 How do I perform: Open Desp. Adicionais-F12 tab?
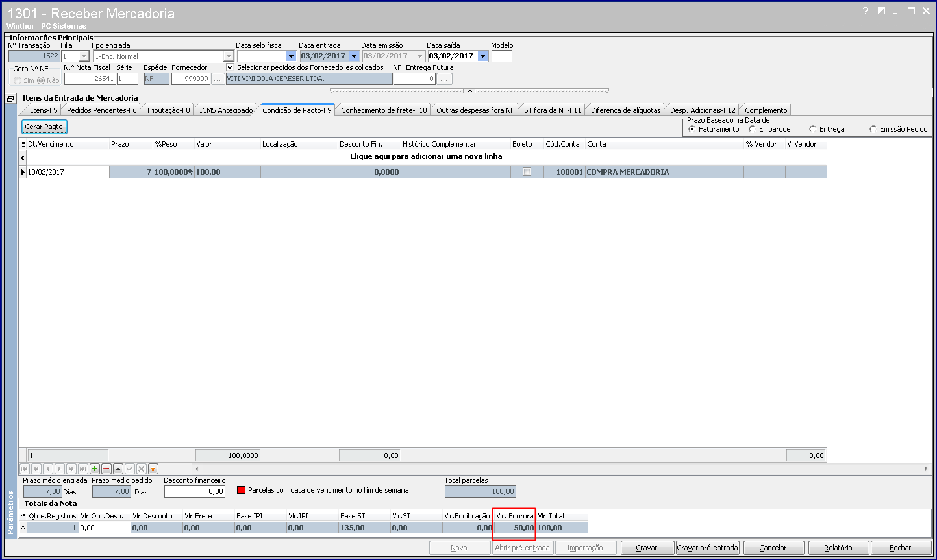(703, 110)
